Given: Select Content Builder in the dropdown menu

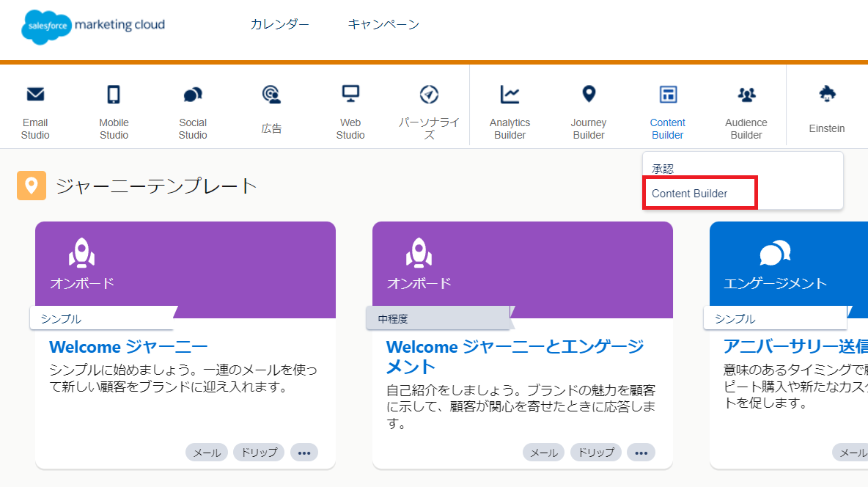Looking at the screenshot, I should [690, 194].
